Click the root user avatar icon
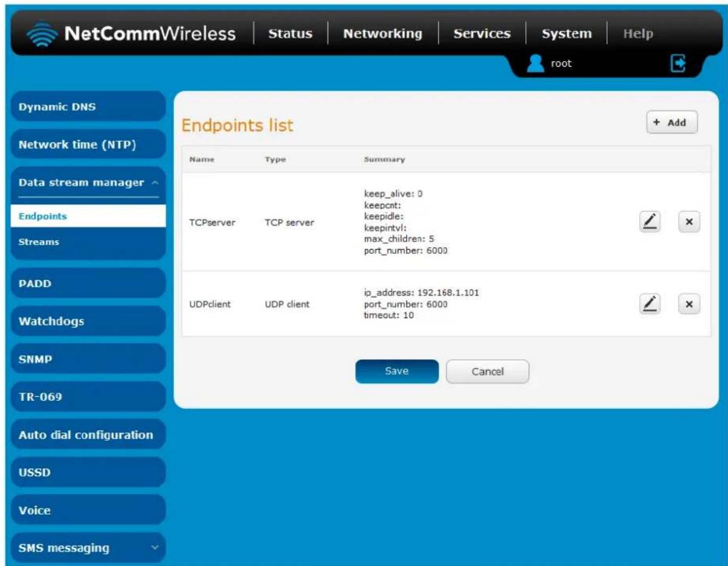The image size is (728, 566). point(537,64)
